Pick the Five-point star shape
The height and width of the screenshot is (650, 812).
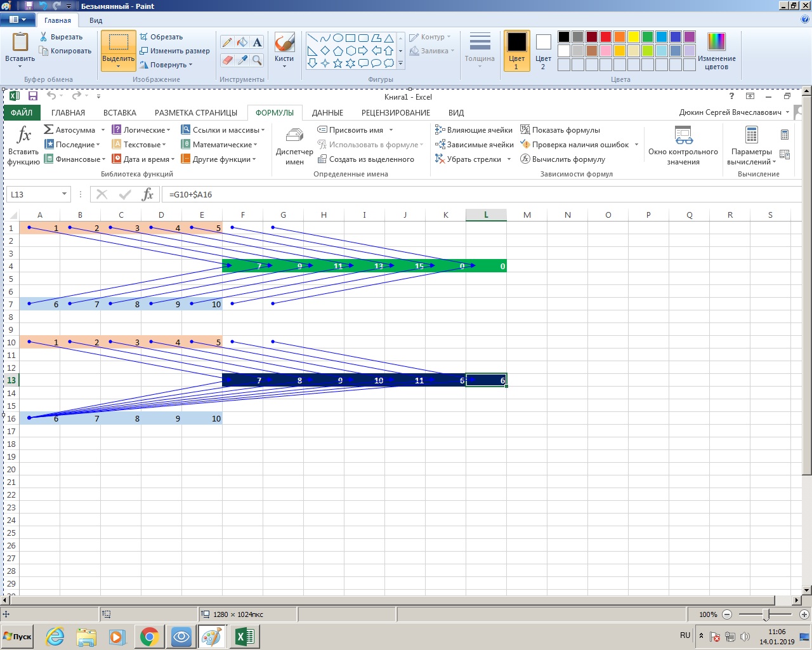coord(337,63)
